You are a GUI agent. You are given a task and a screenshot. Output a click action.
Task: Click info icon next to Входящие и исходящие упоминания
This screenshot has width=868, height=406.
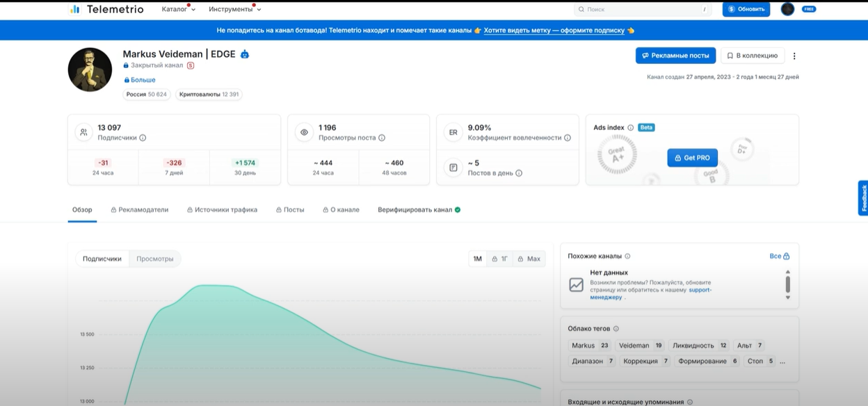690,402
